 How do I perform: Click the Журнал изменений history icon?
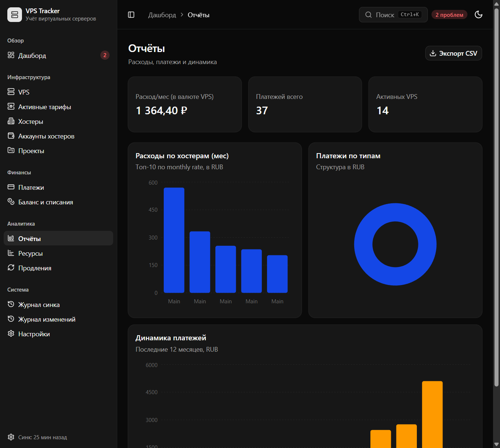click(11, 319)
